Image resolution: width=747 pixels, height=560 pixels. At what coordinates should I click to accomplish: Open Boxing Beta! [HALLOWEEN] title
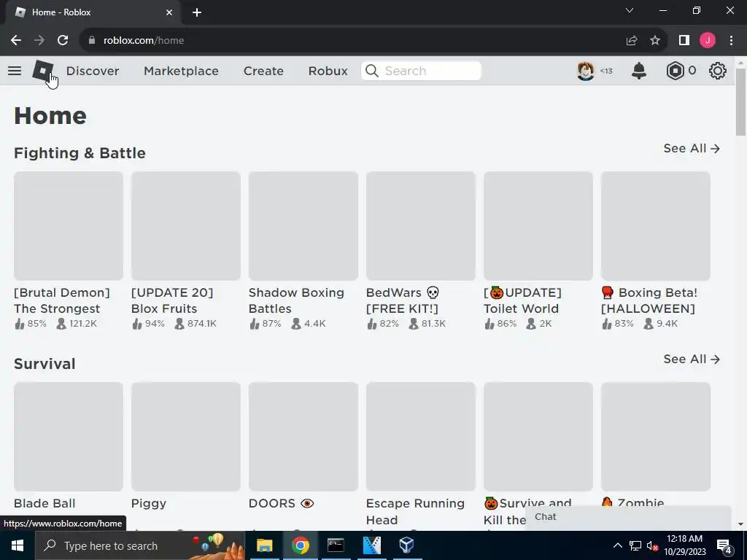pos(649,300)
